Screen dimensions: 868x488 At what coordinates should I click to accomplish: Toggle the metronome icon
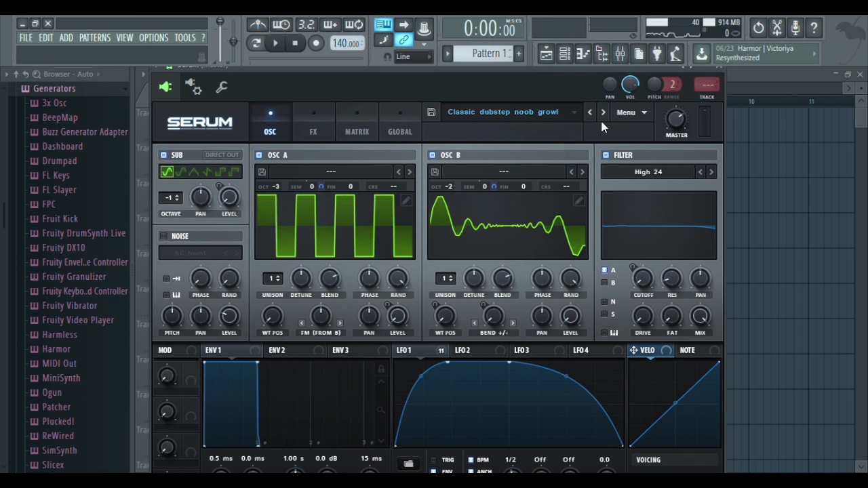click(x=258, y=25)
